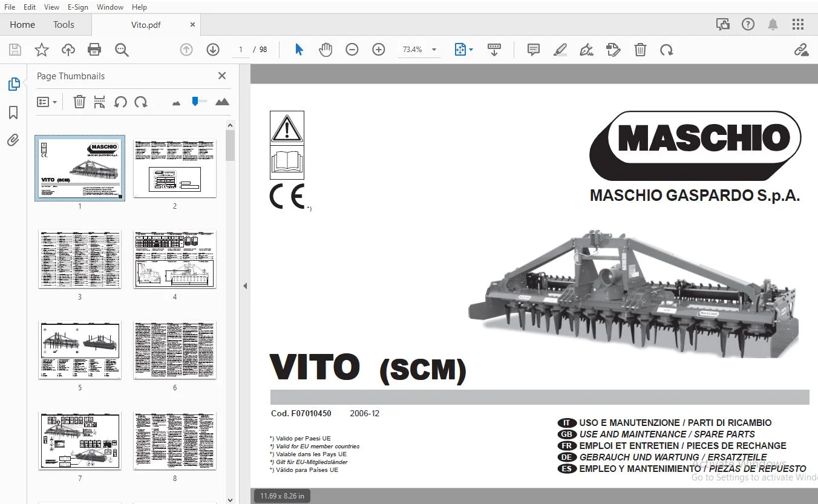Open the Help menu
Viewport: 818px width, 504px height.
pyautogui.click(x=139, y=7)
